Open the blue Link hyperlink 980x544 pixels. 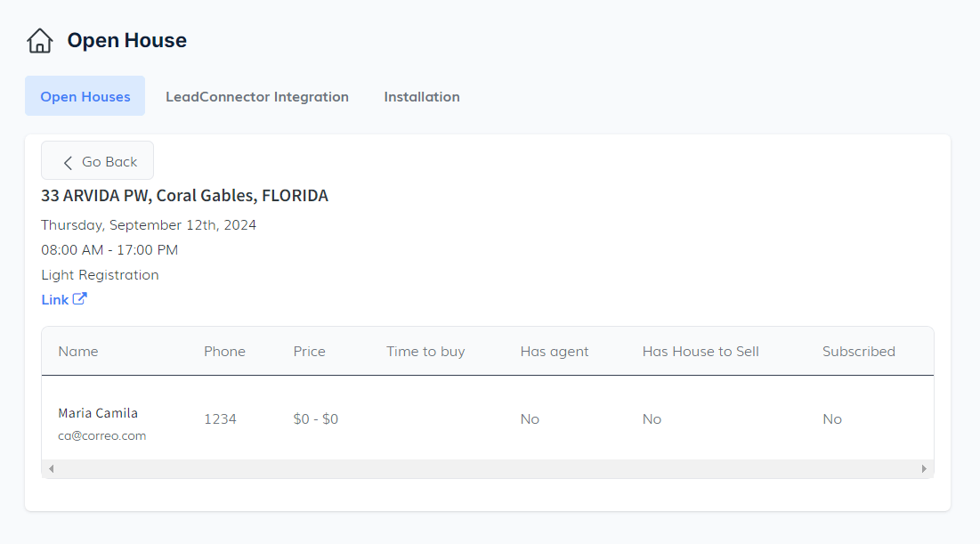click(55, 300)
